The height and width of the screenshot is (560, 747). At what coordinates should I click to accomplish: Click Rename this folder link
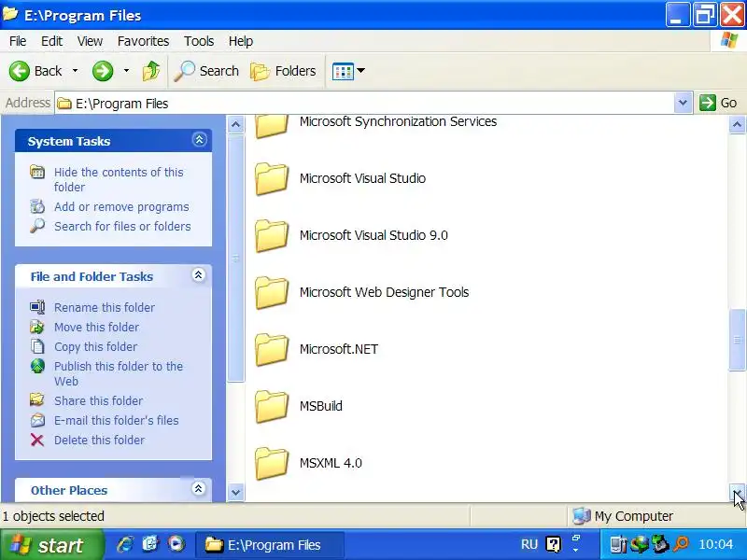pos(105,308)
